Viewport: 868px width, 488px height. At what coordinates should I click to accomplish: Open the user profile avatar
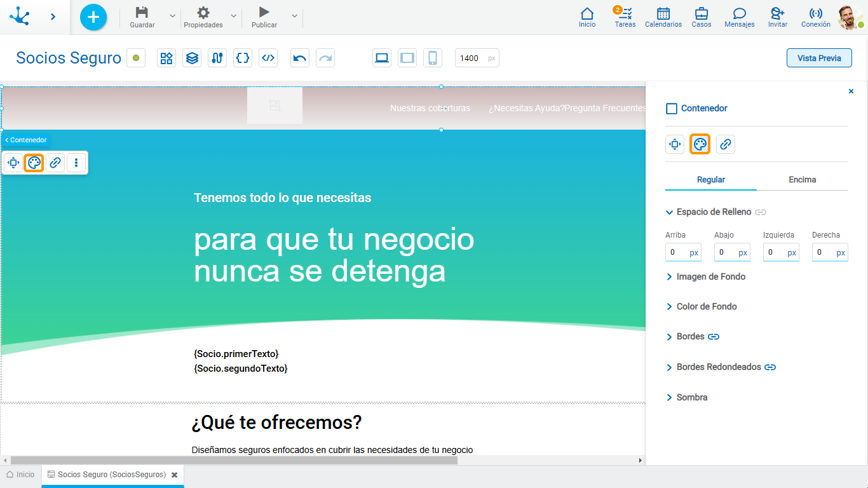(x=850, y=17)
